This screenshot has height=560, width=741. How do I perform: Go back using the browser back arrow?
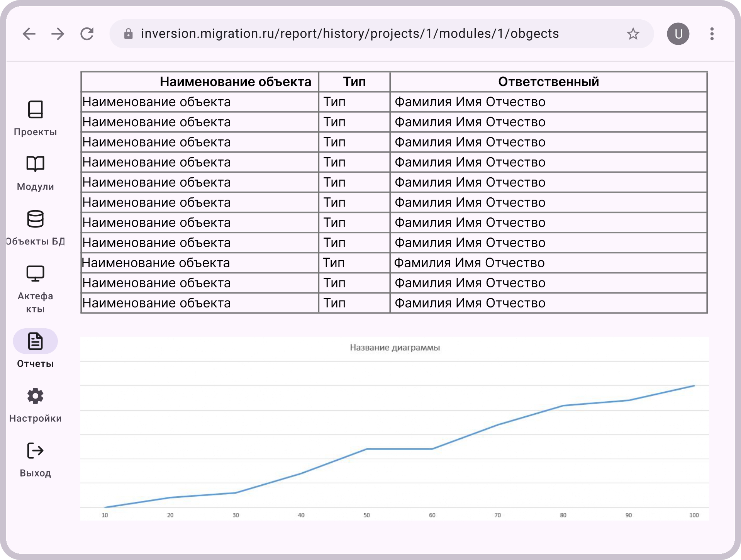coord(29,34)
